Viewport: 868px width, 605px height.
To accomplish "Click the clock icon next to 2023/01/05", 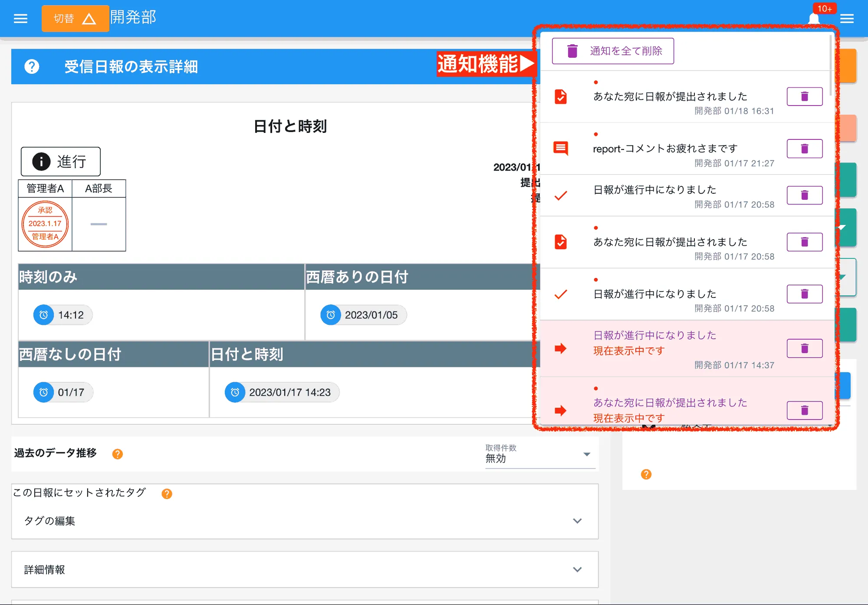I will [331, 315].
